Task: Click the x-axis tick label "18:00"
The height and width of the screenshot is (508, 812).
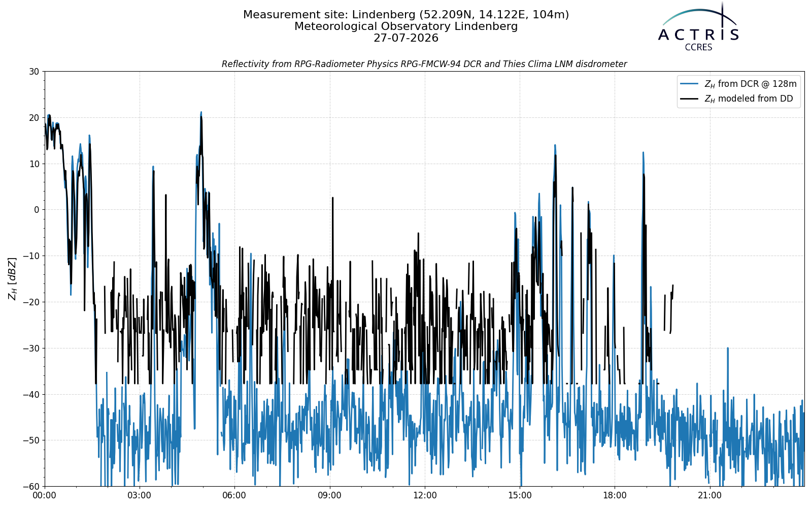Action: pyautogui.click(x=615, y=495)
